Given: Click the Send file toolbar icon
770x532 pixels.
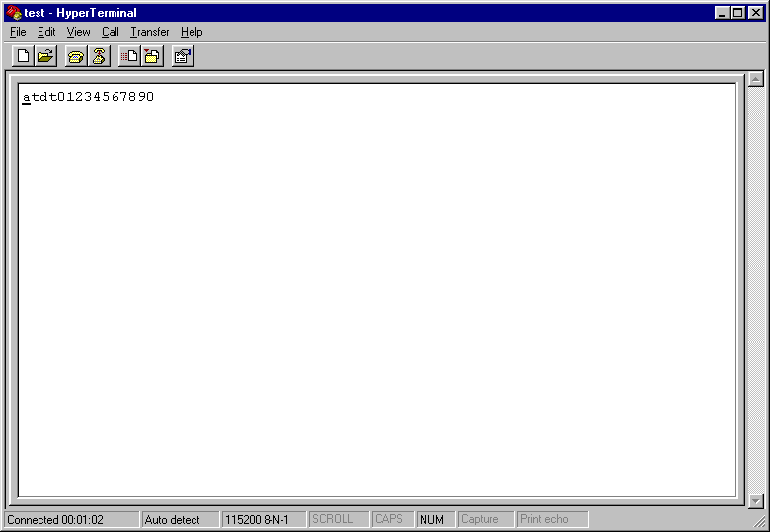Looking at the screenshot, I should point(129,56).
